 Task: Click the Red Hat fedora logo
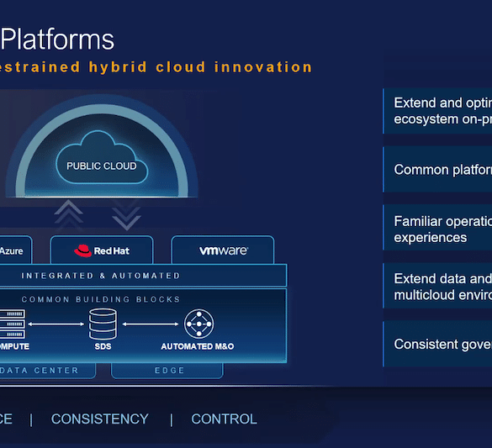point(82,250)
